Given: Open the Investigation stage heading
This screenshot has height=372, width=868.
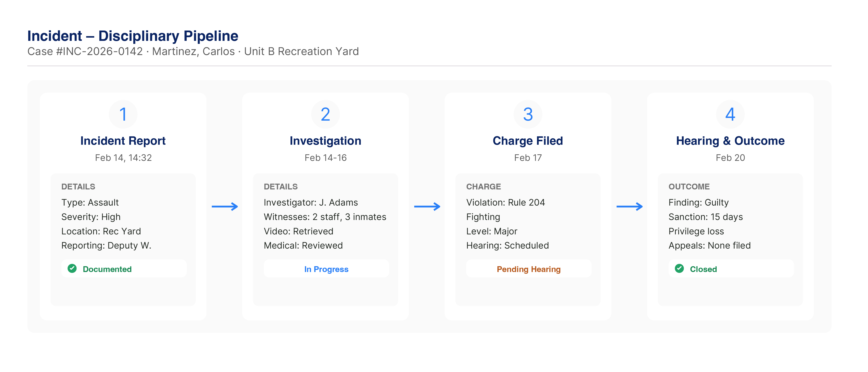Looking at the screenshot, I should 325,141.
